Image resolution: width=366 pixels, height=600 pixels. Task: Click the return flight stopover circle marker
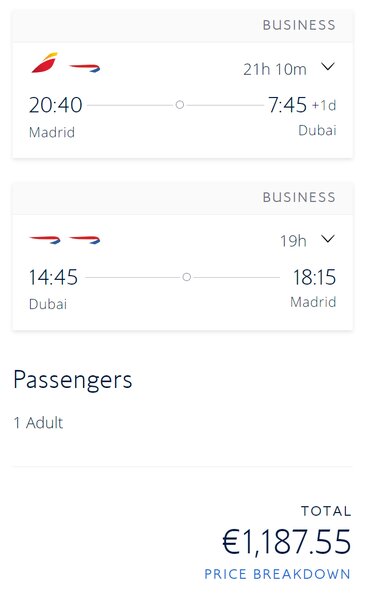186,277
